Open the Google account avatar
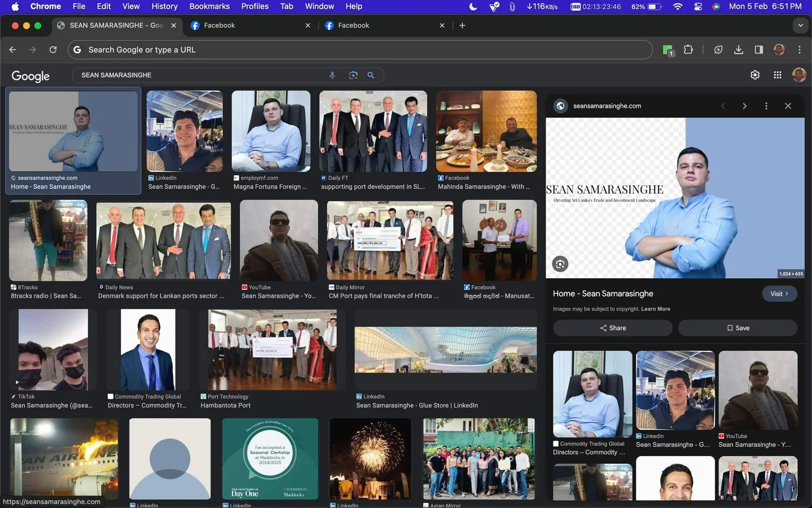Viewport: 812px width, 508px height. pos(799,75)
